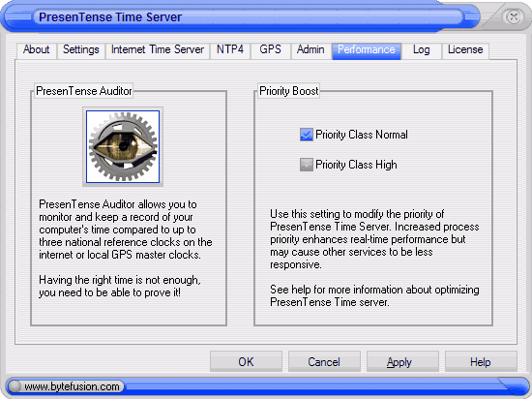The width and height of the screenshot is (532, 399).
Task: Select the Performance tab
Action: pos(367,50)
